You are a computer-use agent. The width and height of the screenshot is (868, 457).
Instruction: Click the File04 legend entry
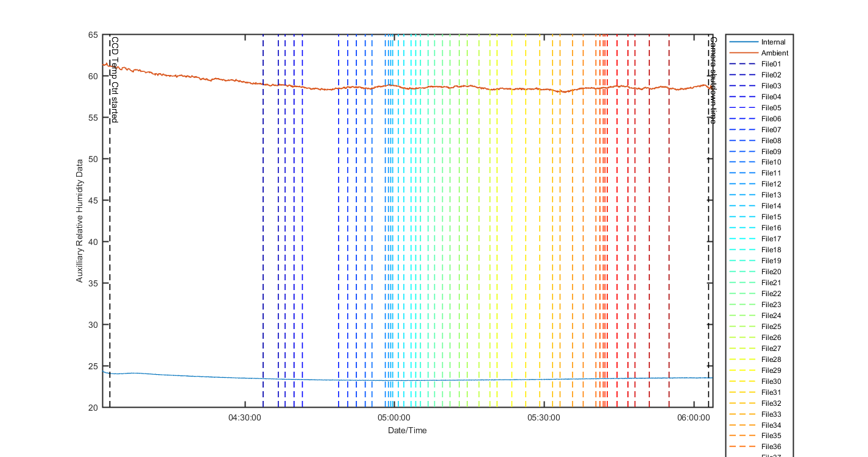[756, 97]
